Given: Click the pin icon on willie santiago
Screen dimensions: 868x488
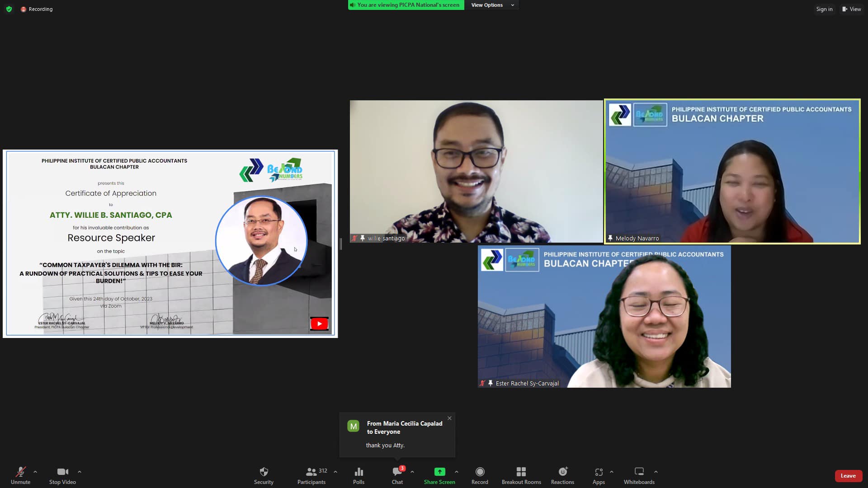Looking at the screenshot, I should pos(362,238).
